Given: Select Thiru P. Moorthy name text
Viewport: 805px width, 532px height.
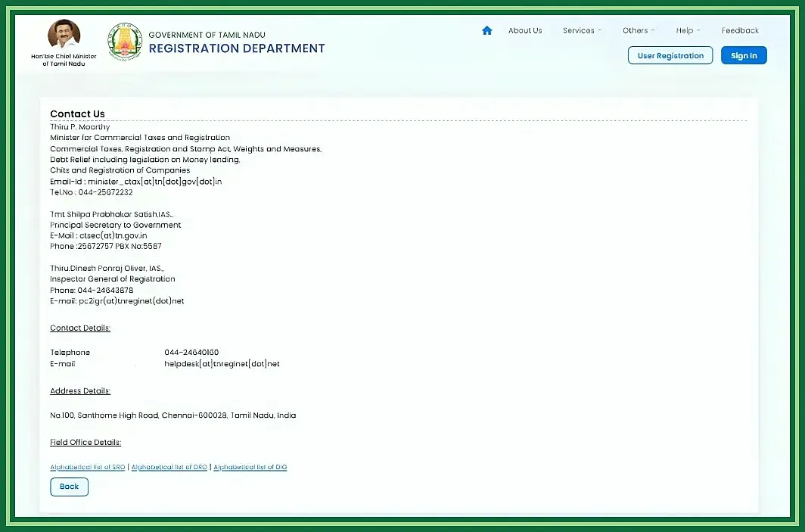Looking at the screenshot, I should (80, 127).
